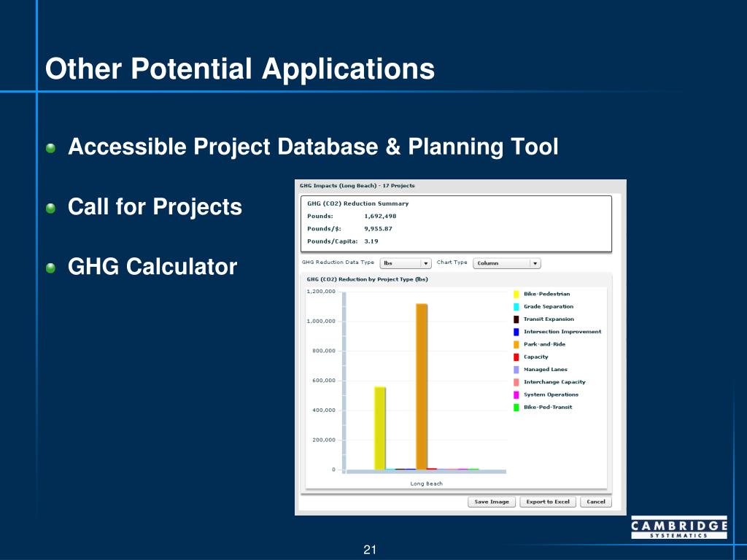This screenshot has width=747, height=560.
Task: Select the pink Interchange Capacity legend swatch
Action: 516,382
